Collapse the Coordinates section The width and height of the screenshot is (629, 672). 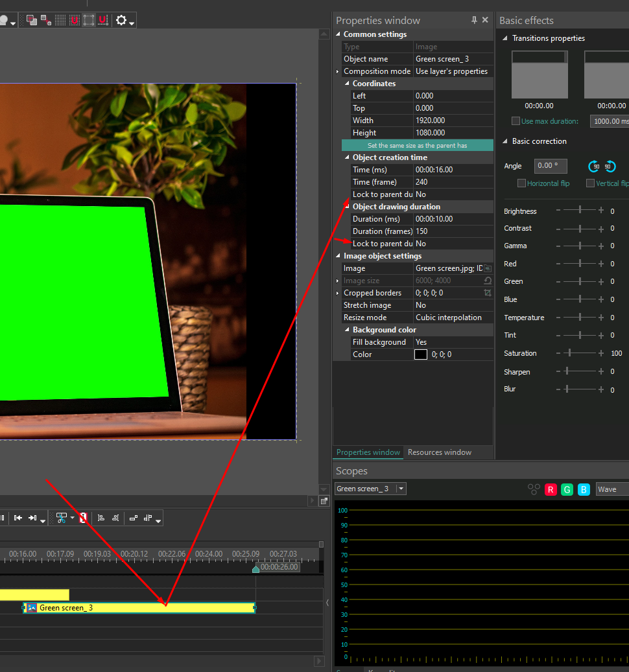347,84
